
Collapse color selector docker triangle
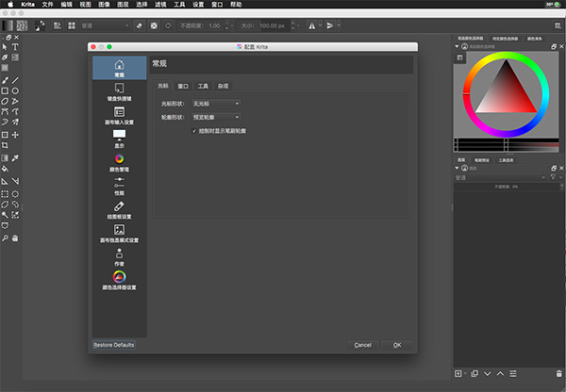click(x=457, y=46)
